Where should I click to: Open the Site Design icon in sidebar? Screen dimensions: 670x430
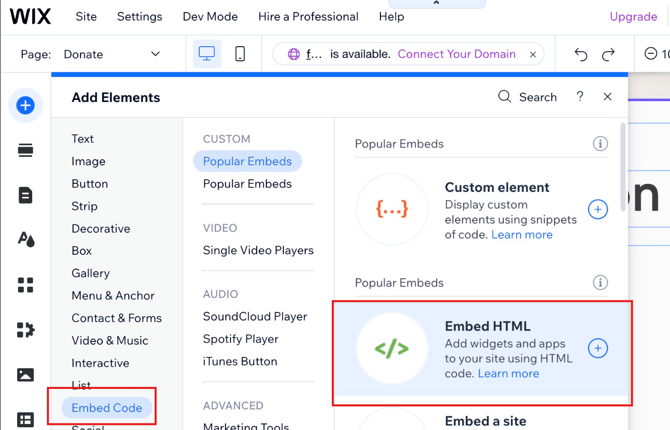[25, 240]
